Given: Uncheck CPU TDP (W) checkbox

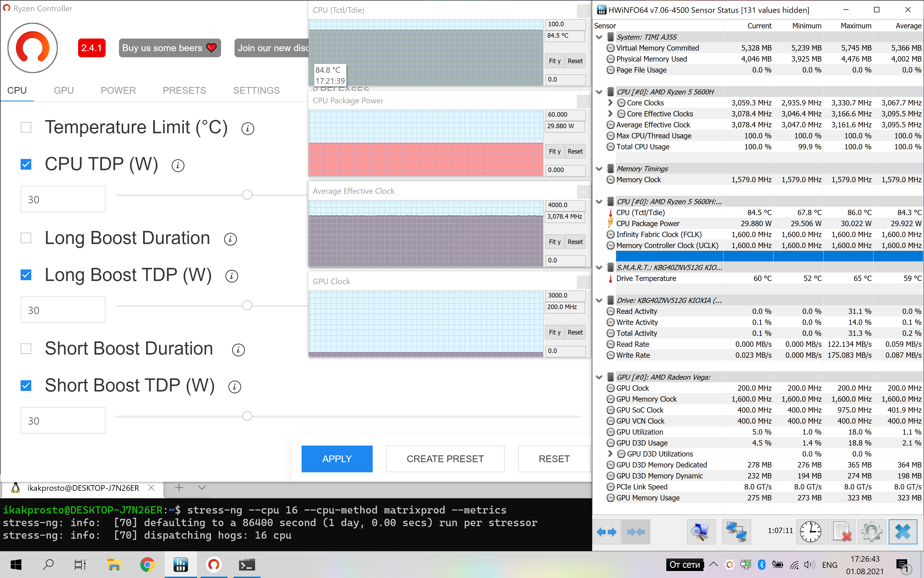Looking at the screenshot, I should click(x=26, y=164).
